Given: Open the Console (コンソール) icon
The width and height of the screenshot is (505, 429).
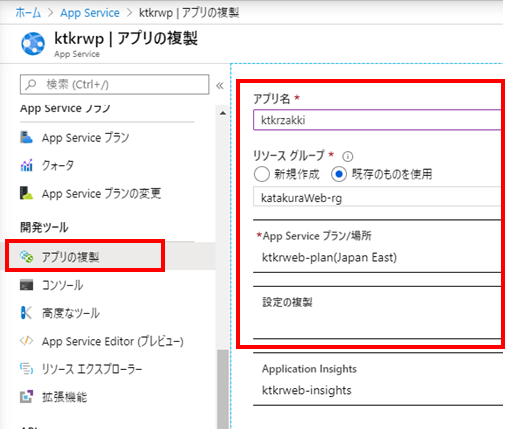Looking at the screenshot, I should coord(26,285).
